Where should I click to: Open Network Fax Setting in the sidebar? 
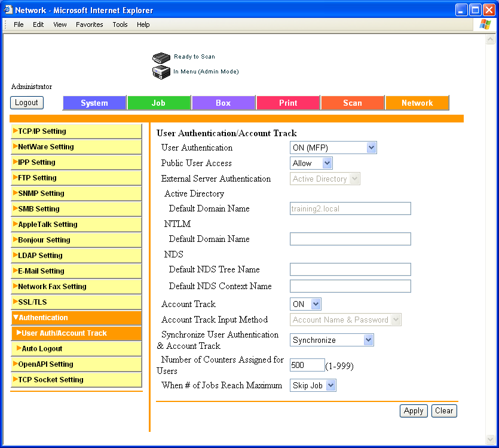76,286
